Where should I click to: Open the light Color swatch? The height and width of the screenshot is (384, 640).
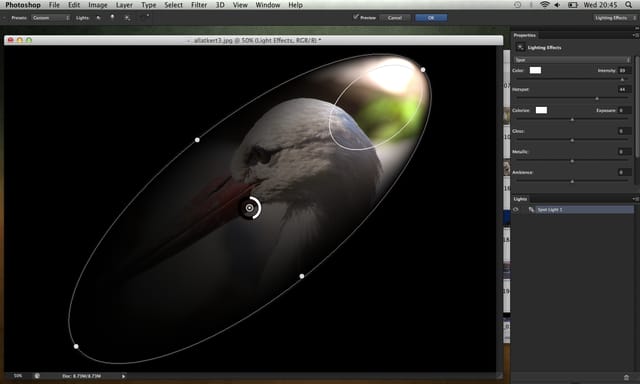[535, 70]
